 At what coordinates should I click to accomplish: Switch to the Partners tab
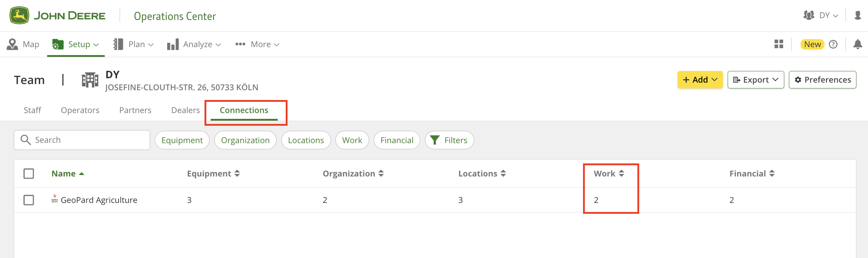pyautogui.click(x=135, y=110)
